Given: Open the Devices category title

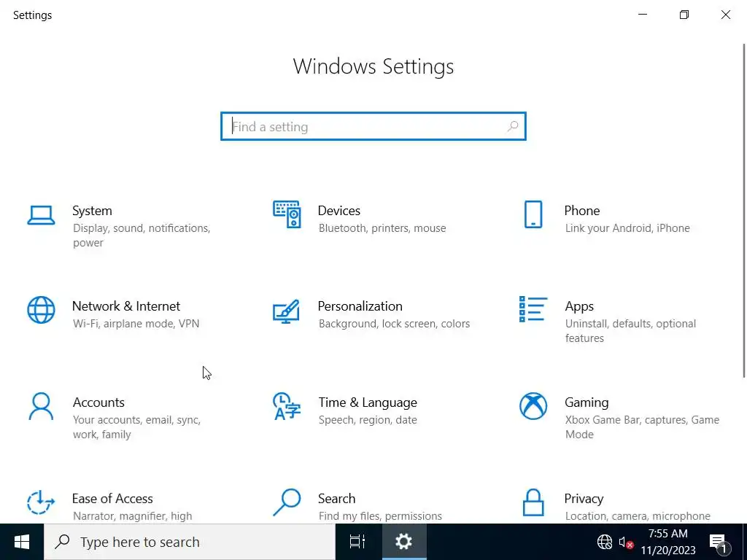Looking at the screenshot, I should [338, 211].
